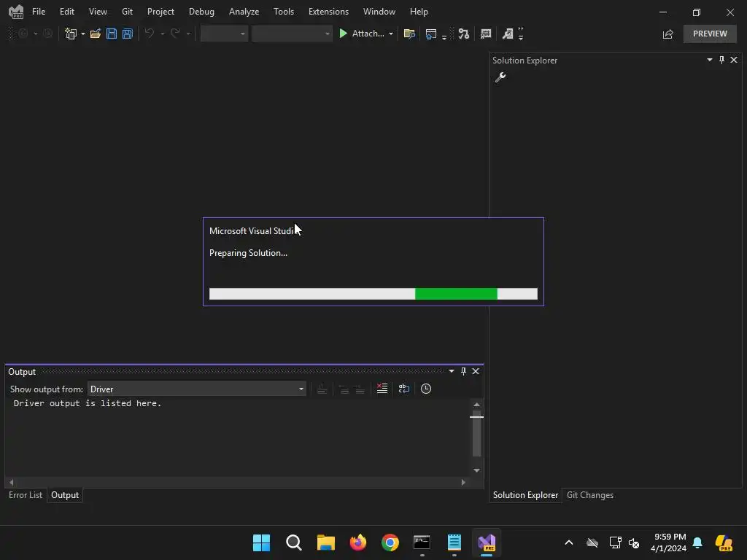Open the solution configurations combo box
This screenshot has height=560, width=747.
(224, 34)
